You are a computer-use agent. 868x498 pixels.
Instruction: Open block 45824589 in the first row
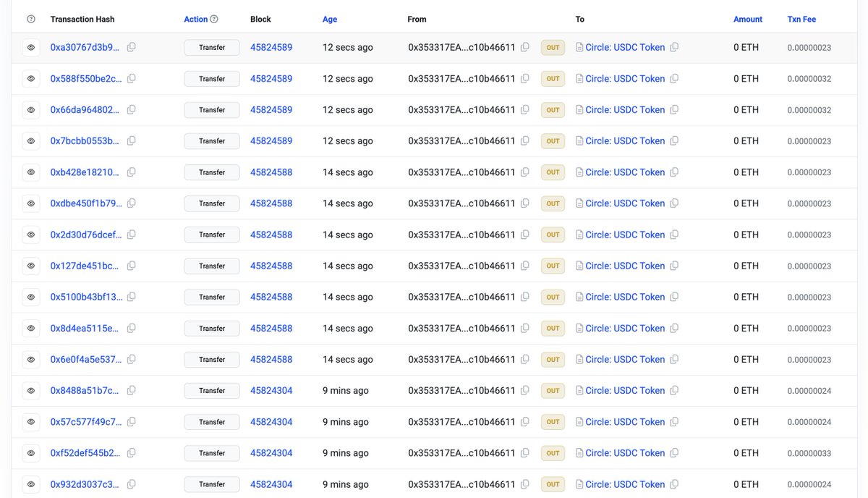point(271,47)
